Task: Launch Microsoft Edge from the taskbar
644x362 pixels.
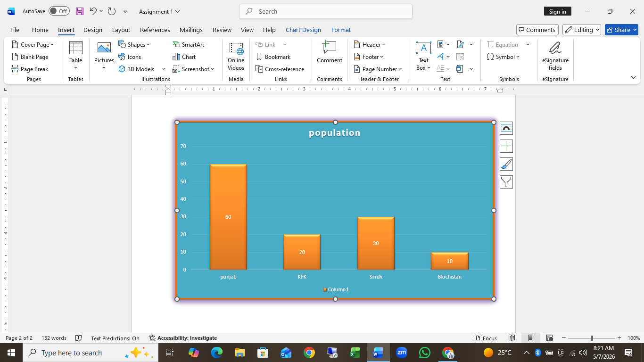Action: pos(217,353)
